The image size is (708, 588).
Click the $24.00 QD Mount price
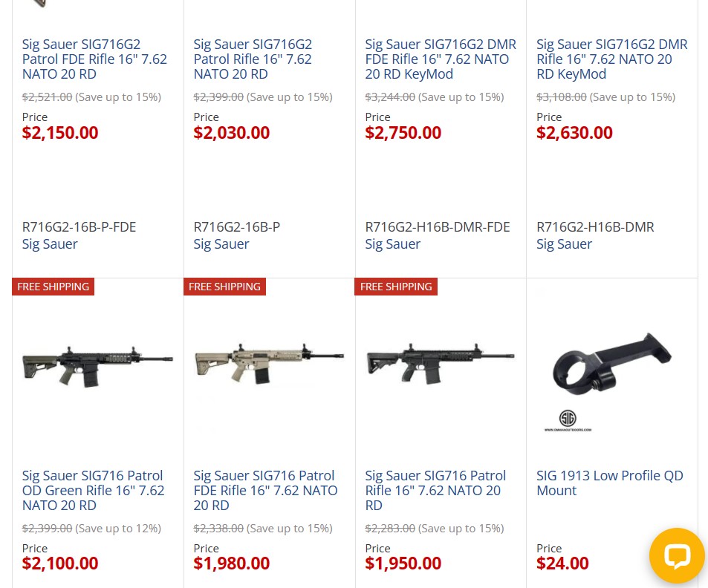tap(562, 564)
